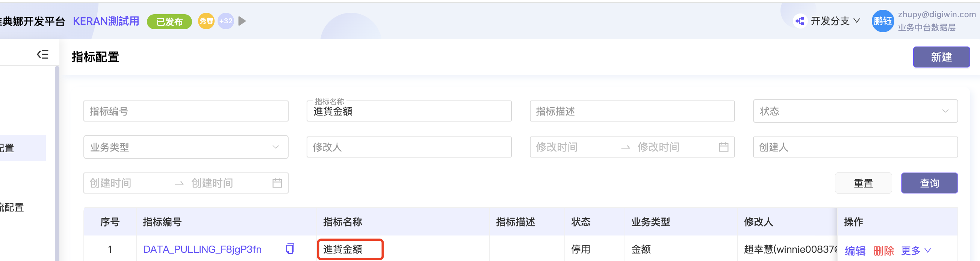Screen dimensions: 980x261
Task: Copy the DATA_PULLING_F8jgP3fn code icon
Action: 290,249
